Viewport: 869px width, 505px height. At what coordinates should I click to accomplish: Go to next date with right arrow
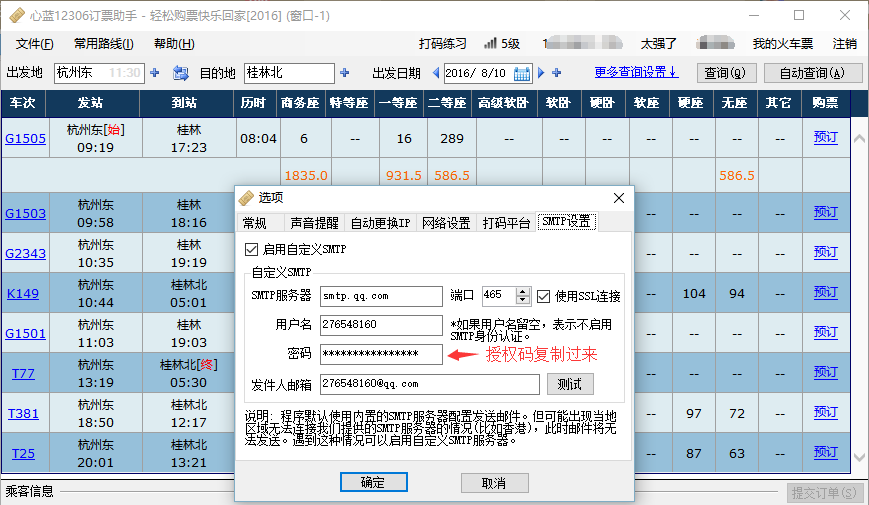pos(542,73)
